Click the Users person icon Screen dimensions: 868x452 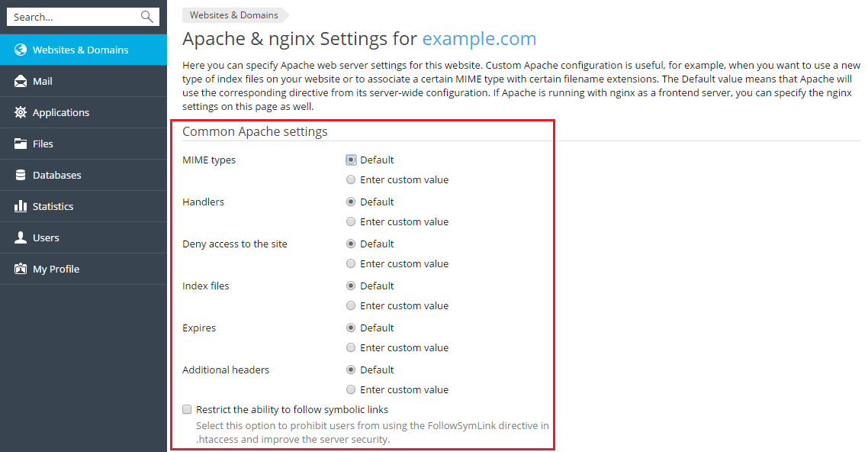[21, 237]
